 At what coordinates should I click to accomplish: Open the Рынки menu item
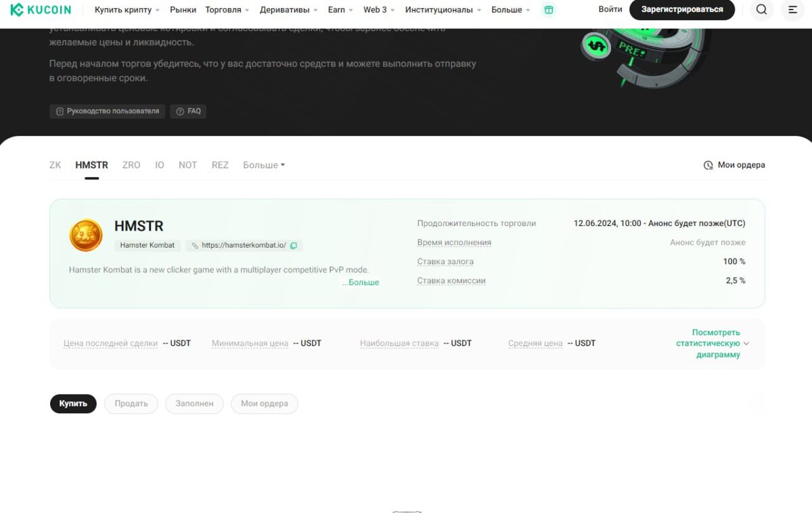pos(183,10)
